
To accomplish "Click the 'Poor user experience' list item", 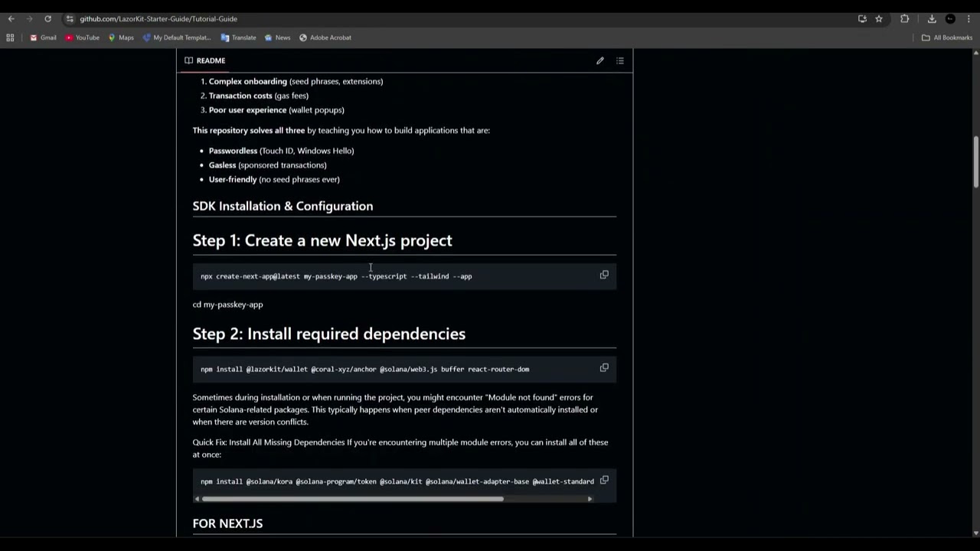I will pyautogui.click(x=276, y=109).
